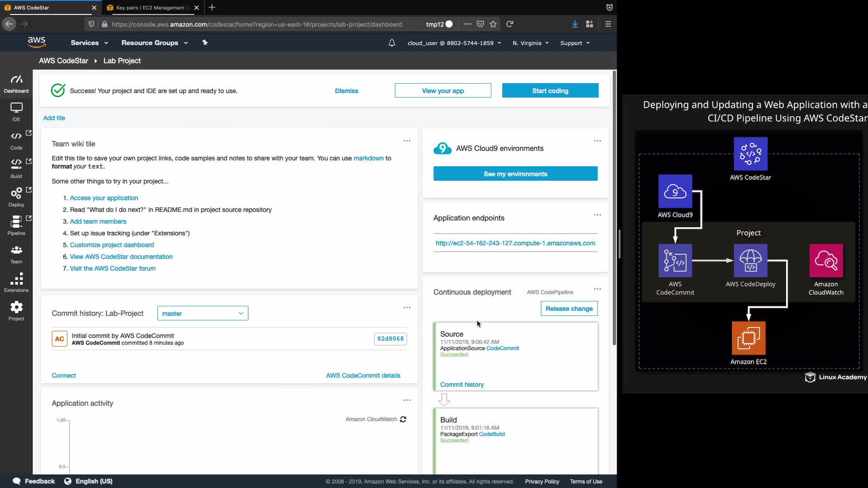Toggle the tmp12 container switch in address bar
The height and width of the screenshot is (488, 868).
(448, 24)
